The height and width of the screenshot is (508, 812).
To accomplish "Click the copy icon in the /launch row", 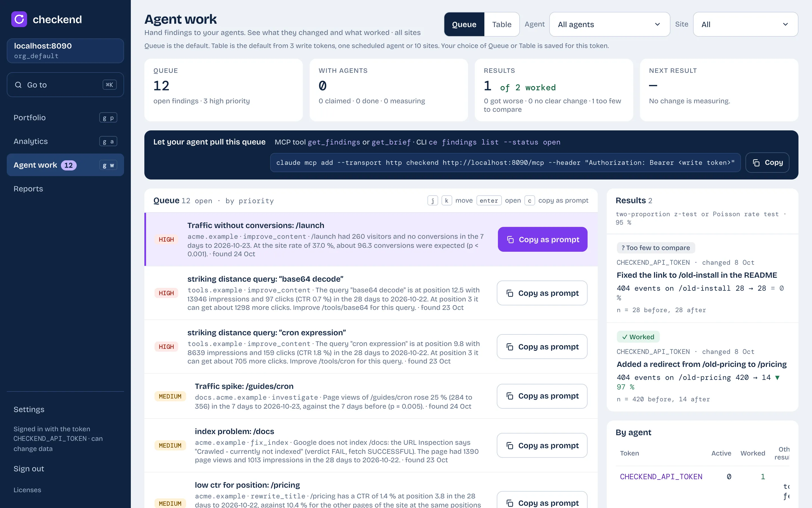I will tap(510, 240).
